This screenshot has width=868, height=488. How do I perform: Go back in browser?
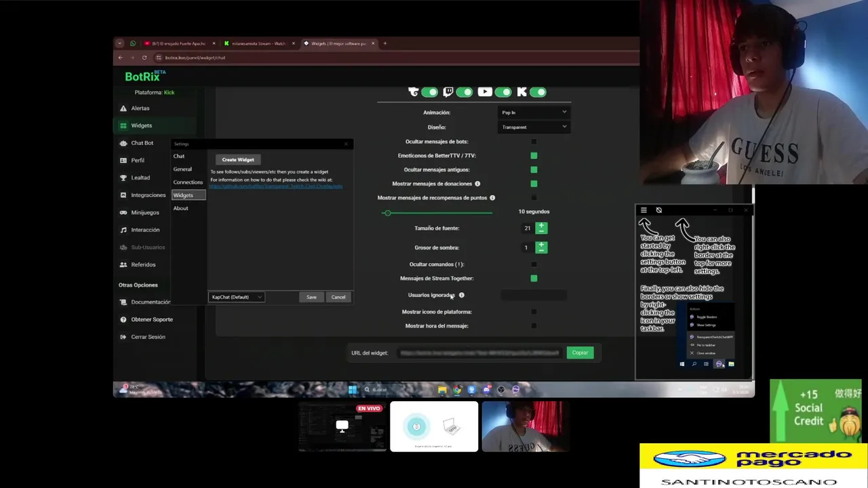tap(120, 58)
